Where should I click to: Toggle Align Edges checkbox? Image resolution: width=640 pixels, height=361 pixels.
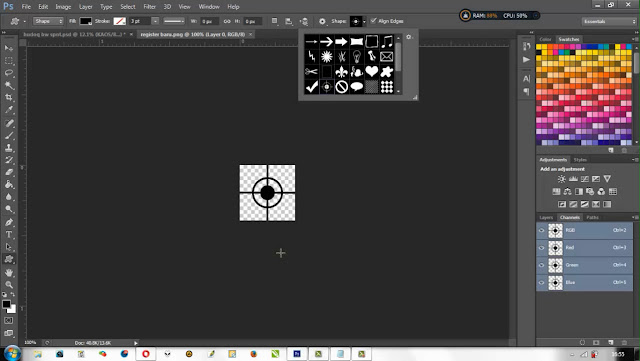click(x=373, y=21)
